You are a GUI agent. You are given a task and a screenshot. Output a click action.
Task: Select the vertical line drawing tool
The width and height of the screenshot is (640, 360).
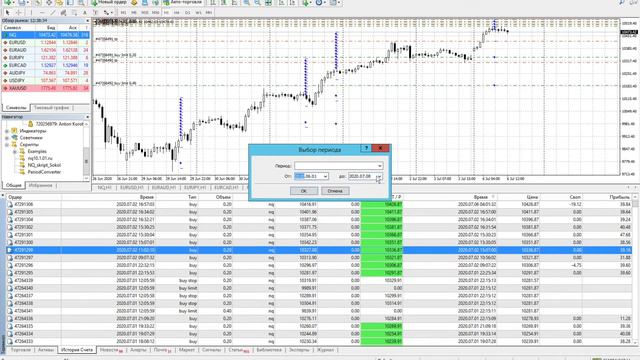point(31,13)
